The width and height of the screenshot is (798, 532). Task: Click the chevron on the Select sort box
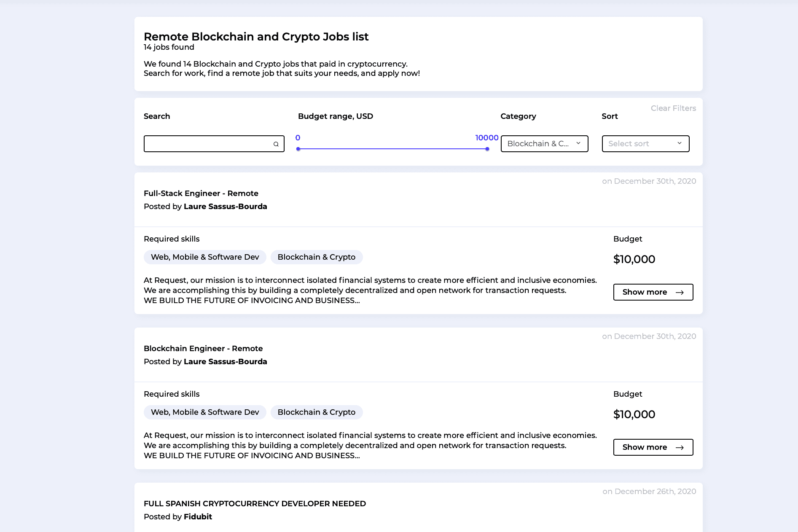[x=680, y=143]
